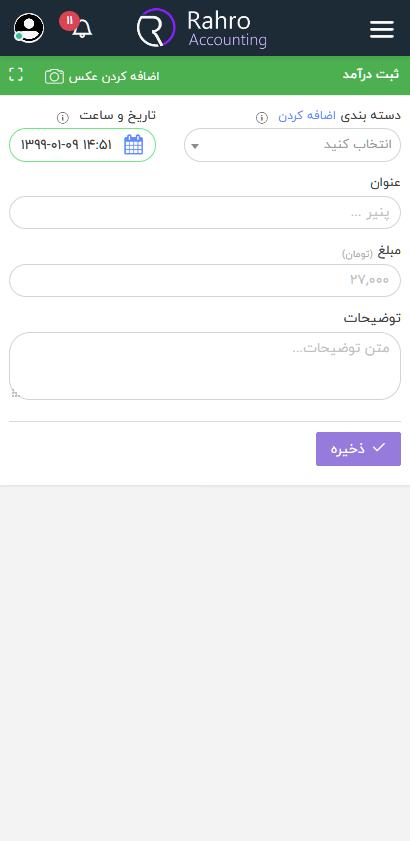
Task: Focus the مبلغ amount input field
Action: [205, 280]
